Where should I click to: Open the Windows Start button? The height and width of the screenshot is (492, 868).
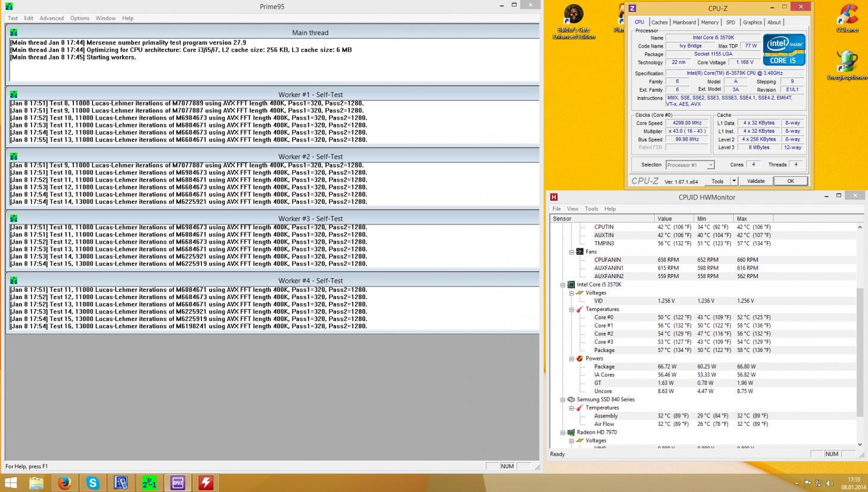click(x=11, y=482)
